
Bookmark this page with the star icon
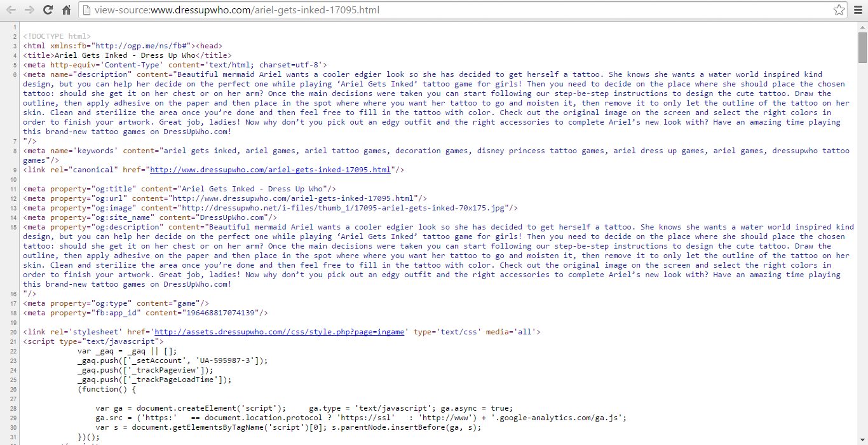(x=839, y=10)
